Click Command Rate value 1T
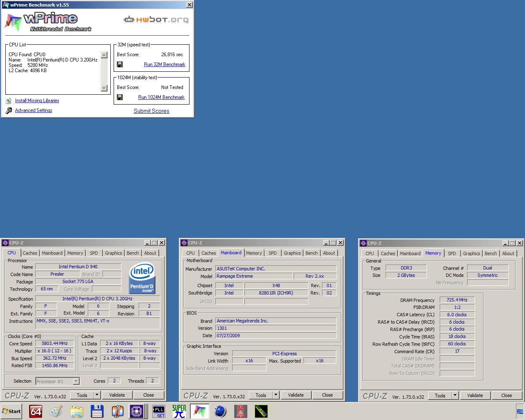525x420 pixels. pos(457,351)
